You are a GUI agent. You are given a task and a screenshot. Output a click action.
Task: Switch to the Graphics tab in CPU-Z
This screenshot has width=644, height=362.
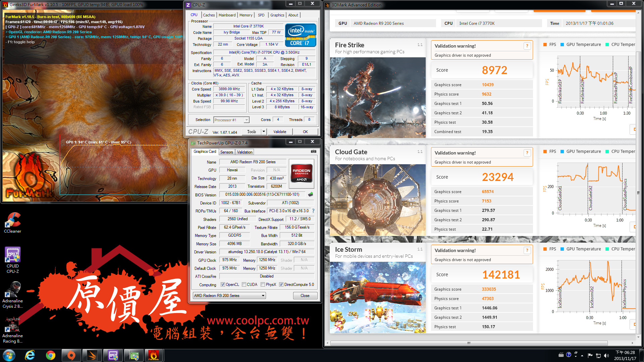coord(277,15)
